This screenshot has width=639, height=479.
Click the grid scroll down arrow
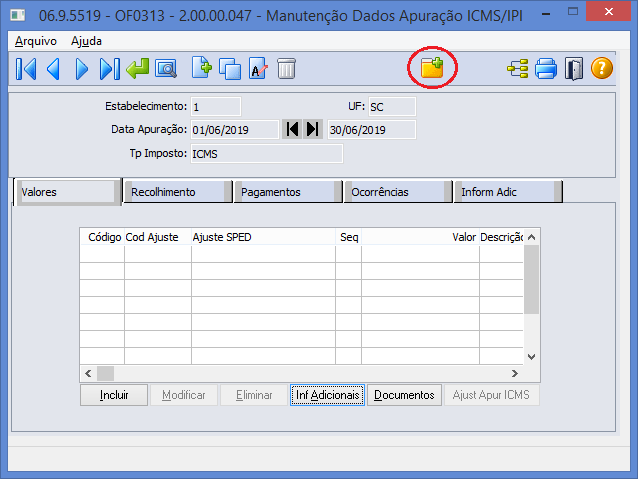click(x=531, y=357)
